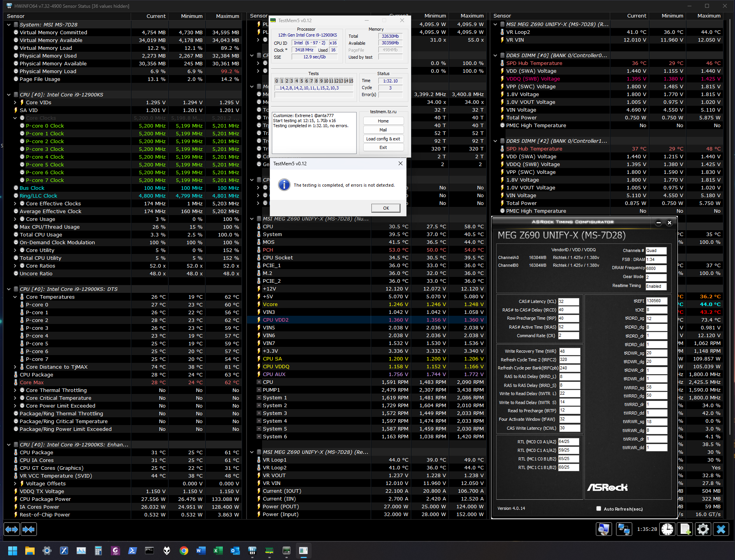Screen dimensions: 735x560
Task: Open HWiNFO remote network computers icon
Action: tap(624, 529)
